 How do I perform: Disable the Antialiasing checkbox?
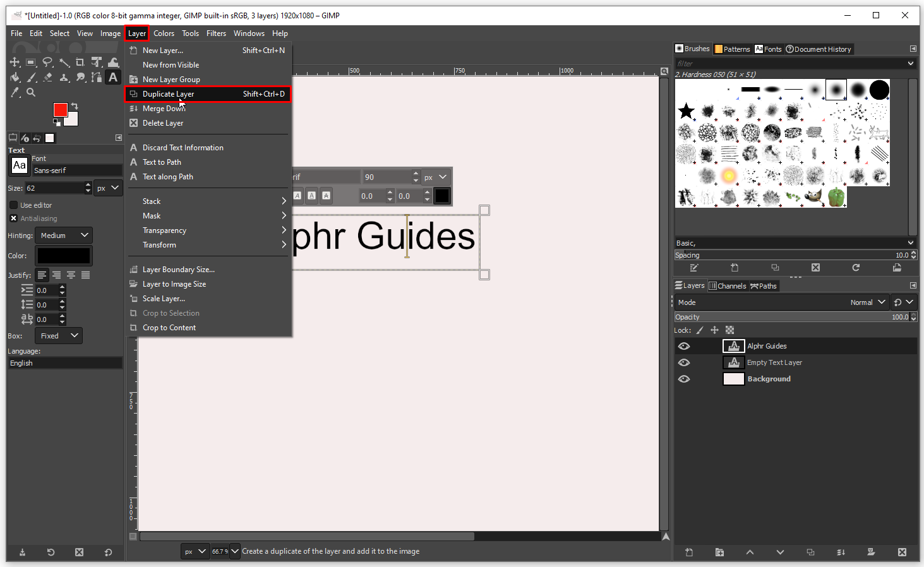point(13,218)
